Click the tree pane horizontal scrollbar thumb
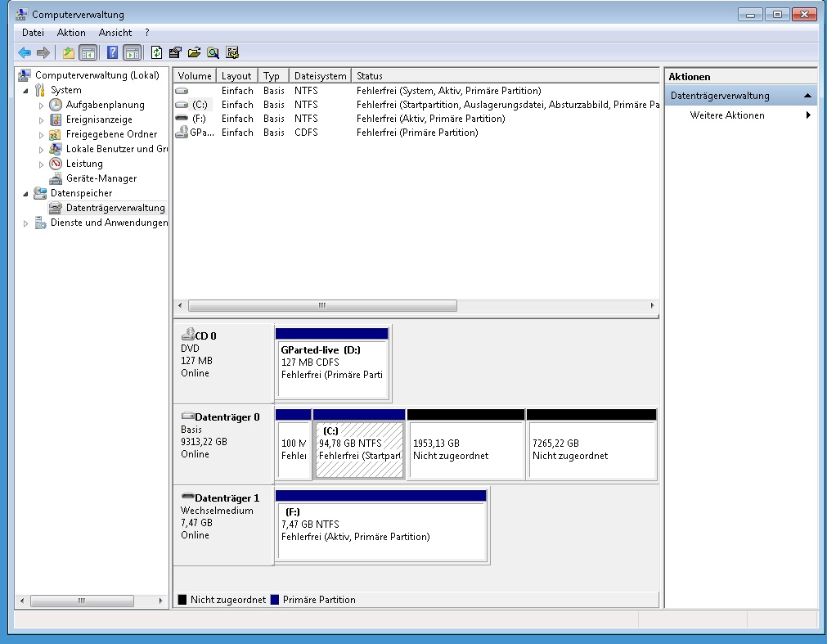This screenshot has height=644, width=827. pyautogui.click(x=82, y=601)
